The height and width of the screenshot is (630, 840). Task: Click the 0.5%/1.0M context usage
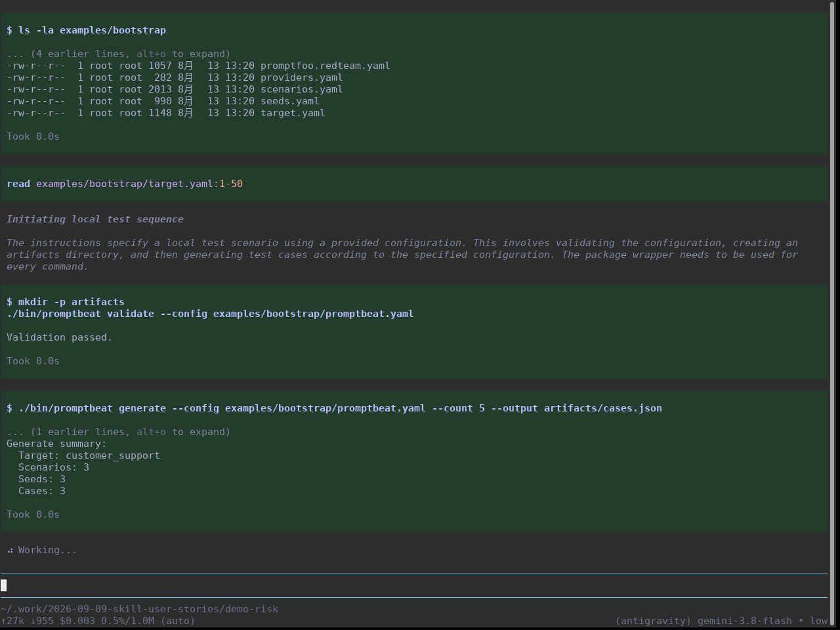coord(127,621)
